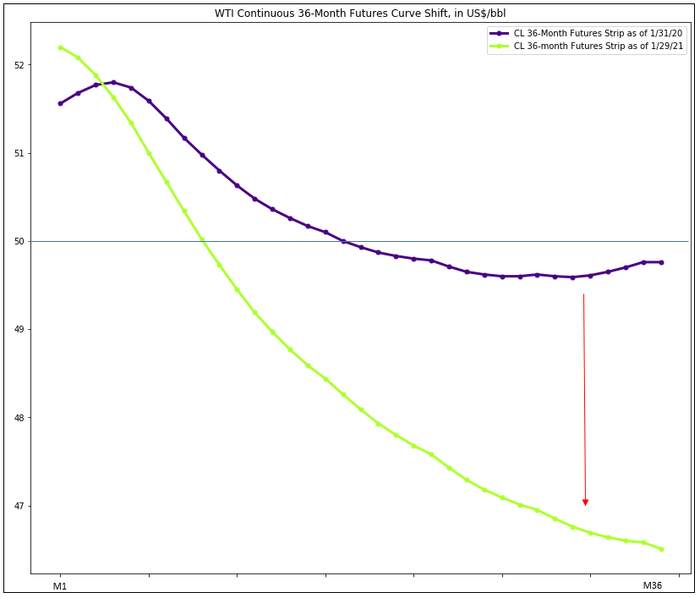Click the purple legend line marker
The width and height of the screenshot is (700, 598).
pyautogui.click(x=500, y=34)
